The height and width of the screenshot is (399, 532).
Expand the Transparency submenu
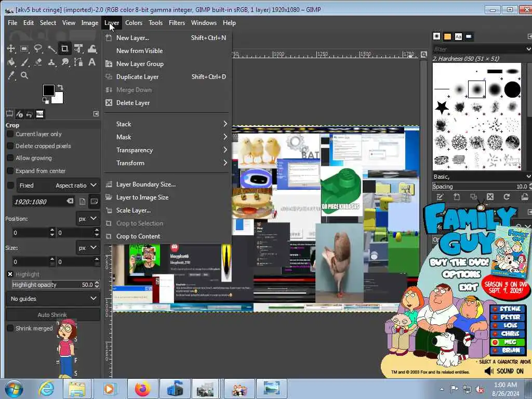pyautogui.click(x=167, y=150)
